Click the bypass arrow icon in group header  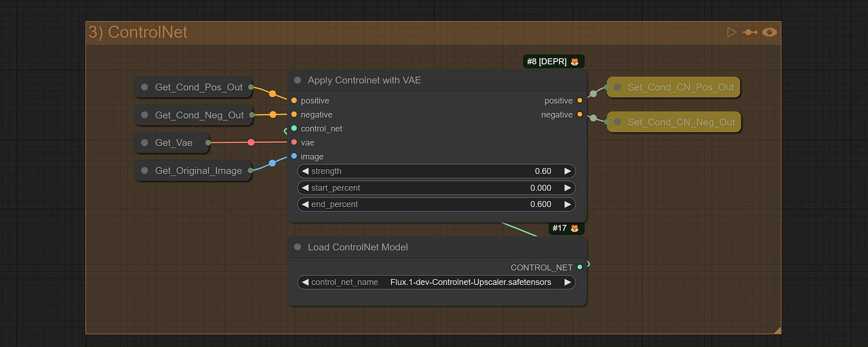[x=750, y=32]
